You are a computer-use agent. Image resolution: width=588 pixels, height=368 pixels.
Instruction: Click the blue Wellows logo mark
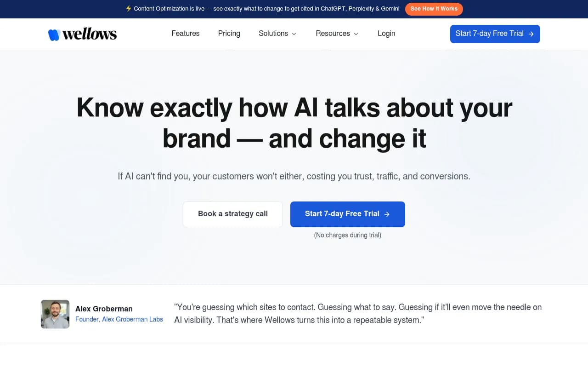[54, 34]
